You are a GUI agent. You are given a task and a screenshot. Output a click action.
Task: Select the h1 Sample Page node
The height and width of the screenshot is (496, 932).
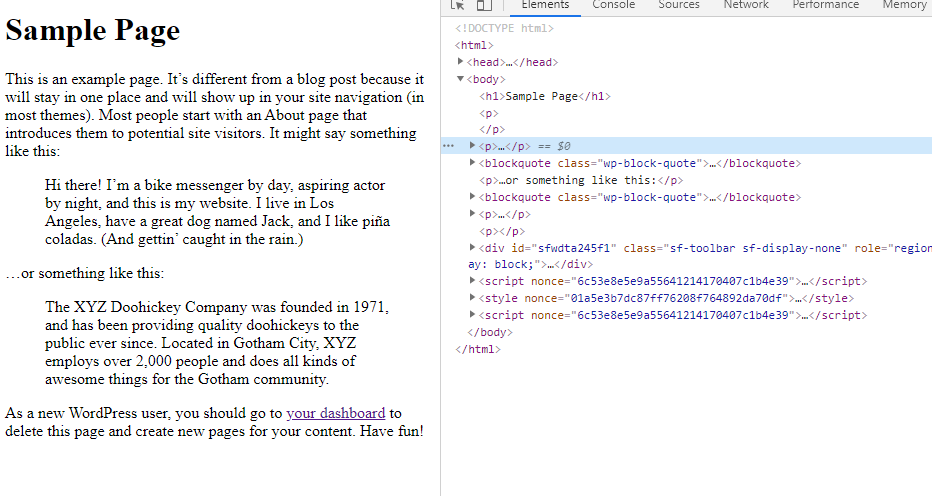(x=545, y=96)
